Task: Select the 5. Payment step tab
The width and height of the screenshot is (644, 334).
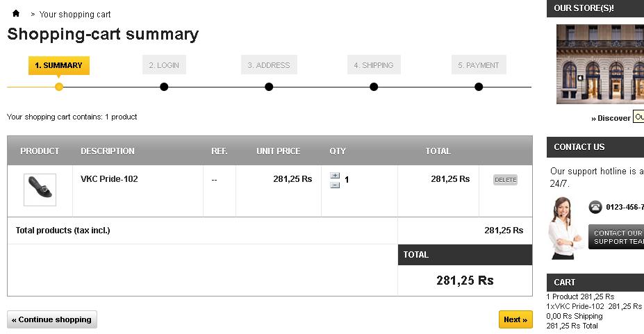Action: [x=479, y=65]
